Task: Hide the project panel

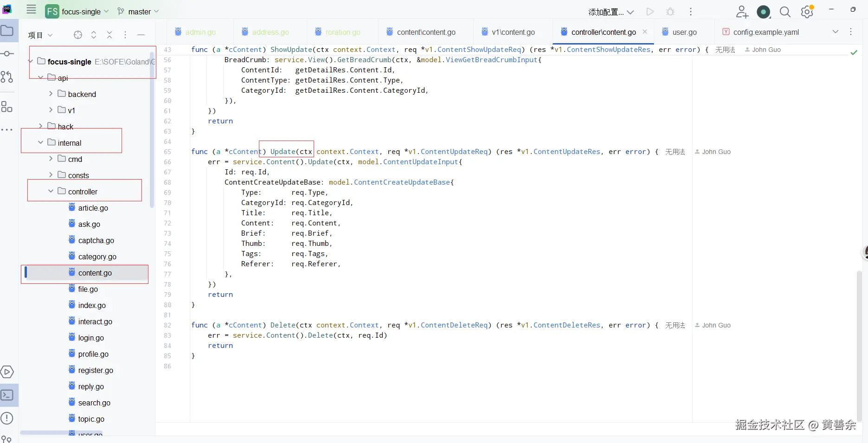Action: pyautogui.click(x=141, y=35)
